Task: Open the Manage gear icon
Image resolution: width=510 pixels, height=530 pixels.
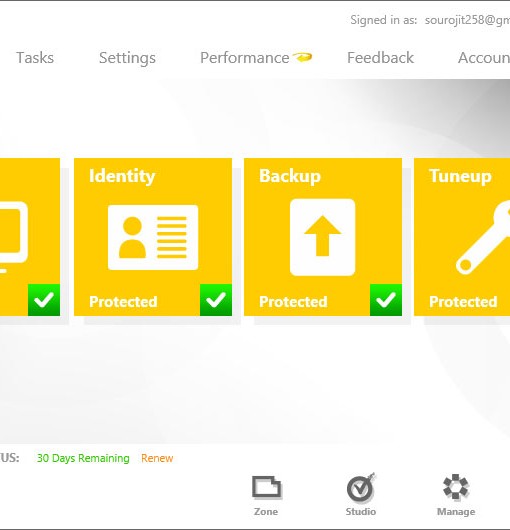Action: (456, 487)
